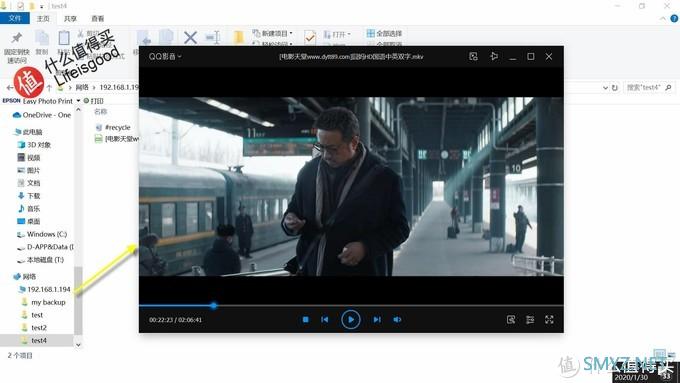Click the rename icon in ribbon
The width and height of the screenshot is (680, 383).
[213, 37]
